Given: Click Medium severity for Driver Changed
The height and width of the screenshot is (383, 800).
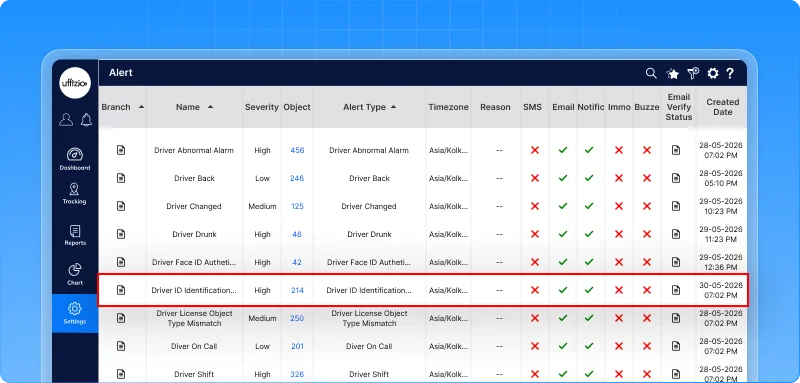Looking at the screenshot, I should coord(262,207).
